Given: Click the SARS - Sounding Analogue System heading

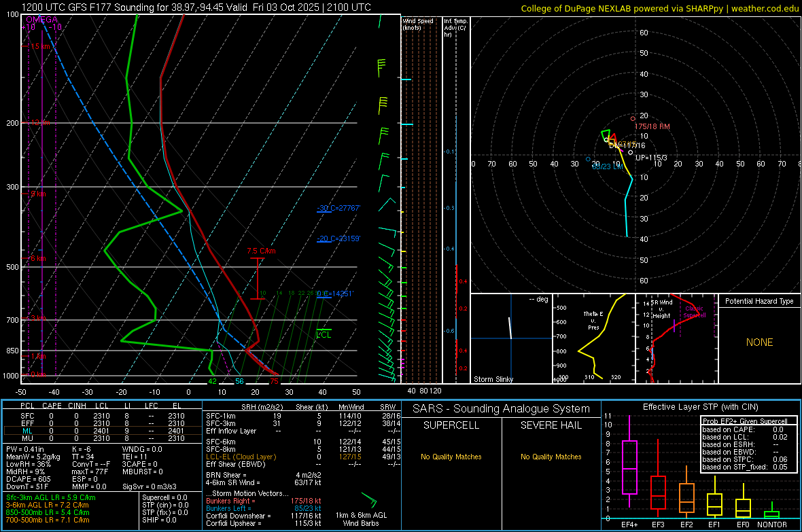Looking at the screenshot, I should [502, 409].
